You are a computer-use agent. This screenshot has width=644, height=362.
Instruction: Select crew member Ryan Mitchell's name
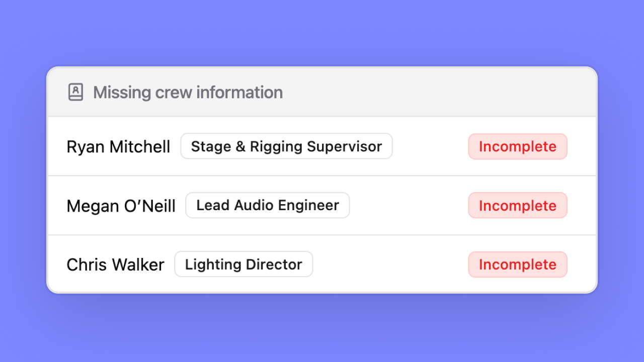point(118,147)
